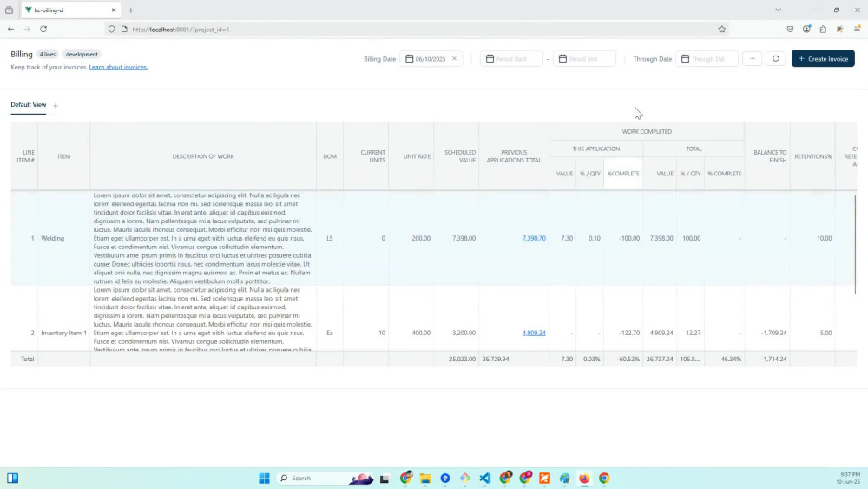
Task: Open the Windows Start menu
Action: pos(264,478)
